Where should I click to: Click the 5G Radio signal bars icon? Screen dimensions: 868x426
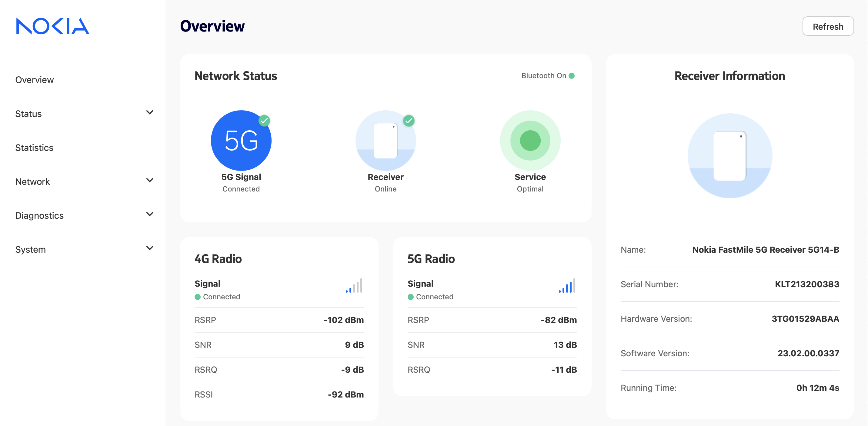pos(567,286)
